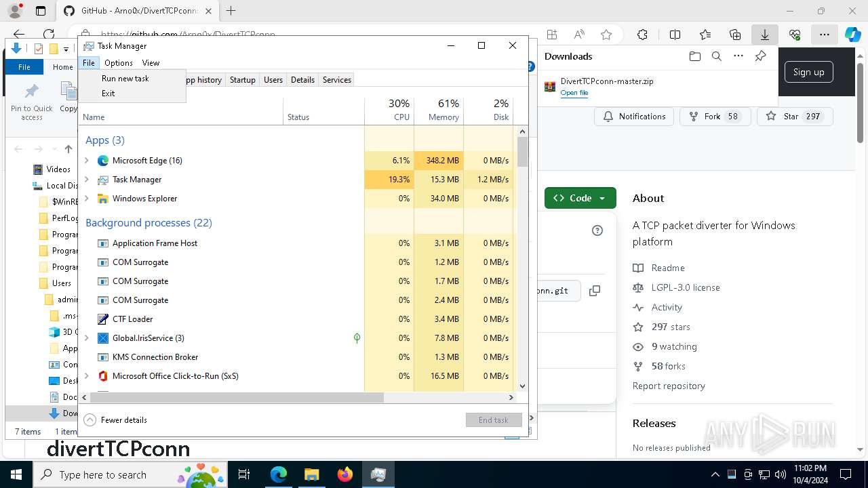Expand the Windows Explorer process row

[86, 199]
